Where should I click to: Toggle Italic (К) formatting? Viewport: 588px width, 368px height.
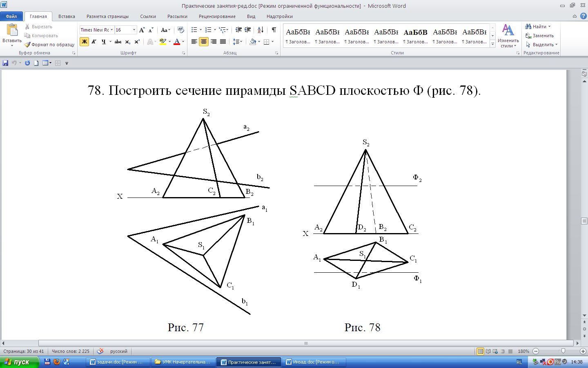94,42
